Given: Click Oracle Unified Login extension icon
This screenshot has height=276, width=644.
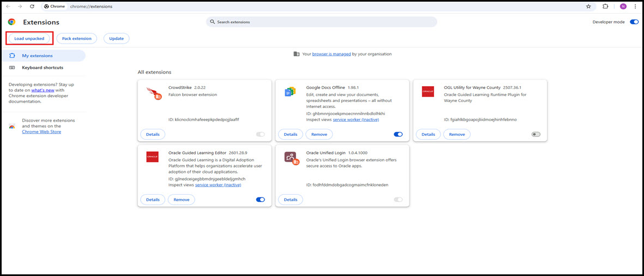Looking at the screenshot, I should tap(292, 158).
